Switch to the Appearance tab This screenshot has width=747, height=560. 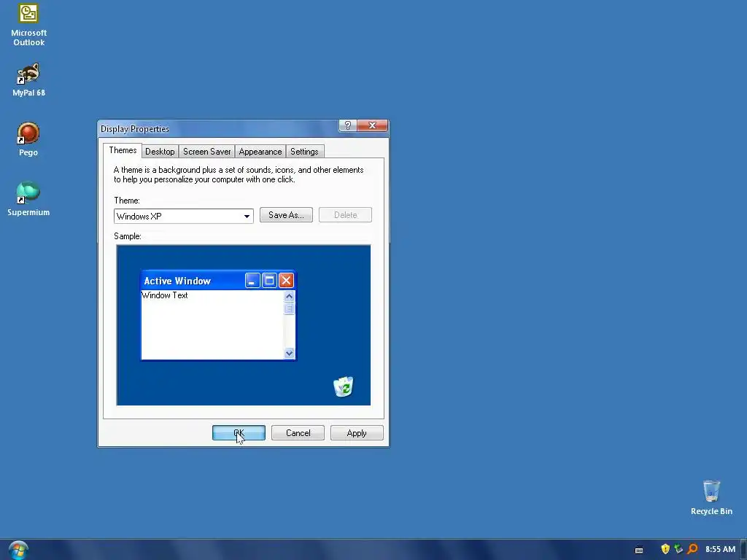point(260,152)
